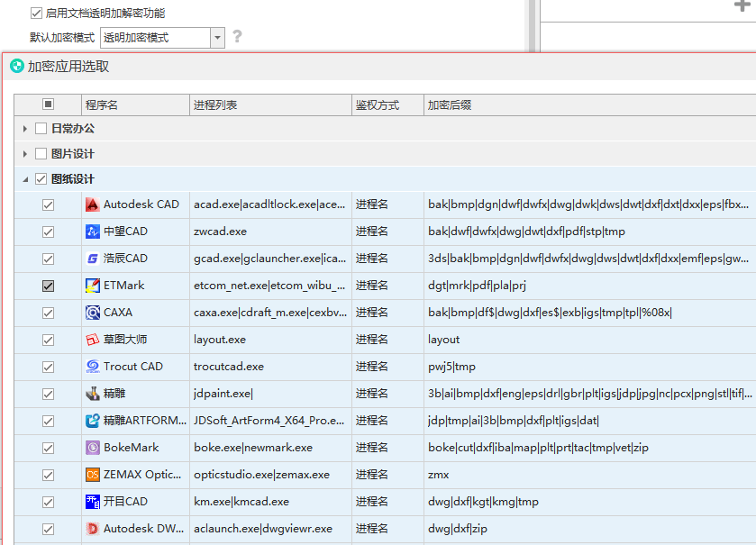The image size is (756, 545).
Task: Click the 草图大师 program icon
Action: (93, 340)
